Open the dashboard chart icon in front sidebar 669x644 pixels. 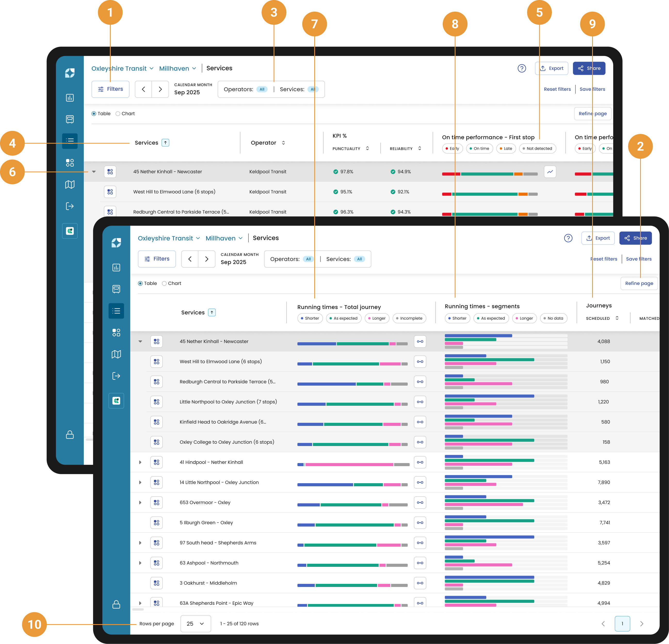116,267
